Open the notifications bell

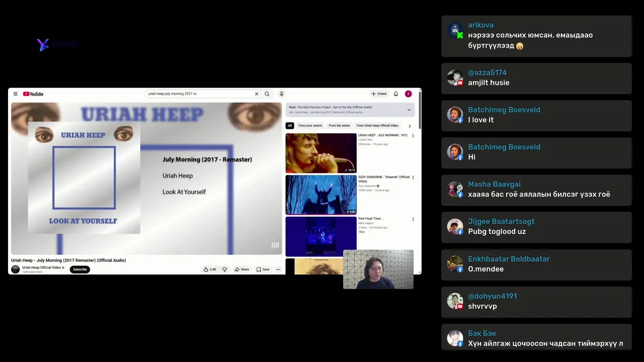click(x=396, y=94)
